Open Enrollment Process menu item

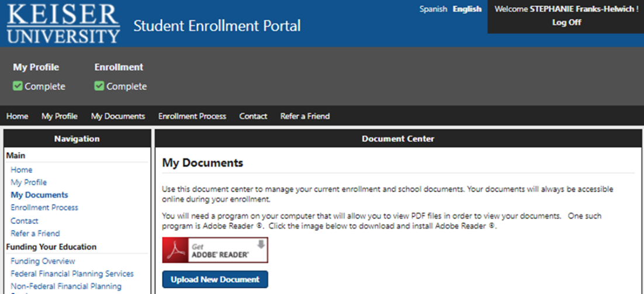[192, 116]
